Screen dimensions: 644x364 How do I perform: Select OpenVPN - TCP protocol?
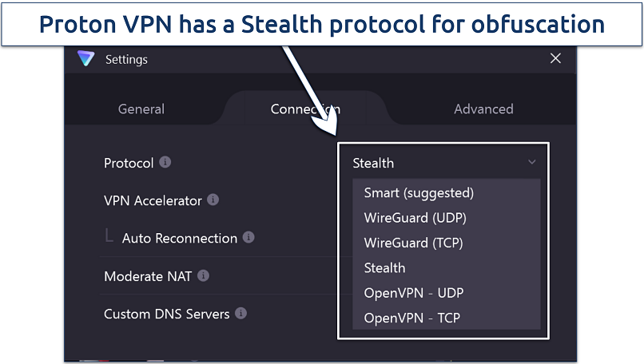tap(411, 318)
